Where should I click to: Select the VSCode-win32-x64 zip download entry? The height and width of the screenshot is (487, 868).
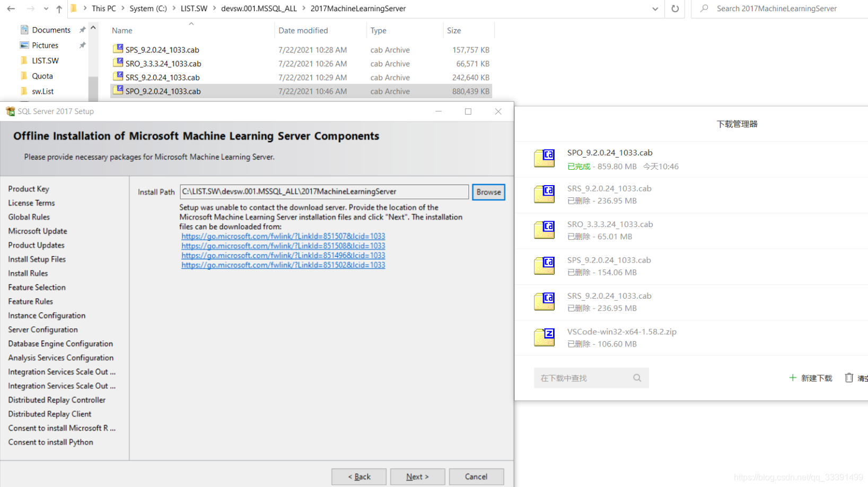[x=622, y=337]
